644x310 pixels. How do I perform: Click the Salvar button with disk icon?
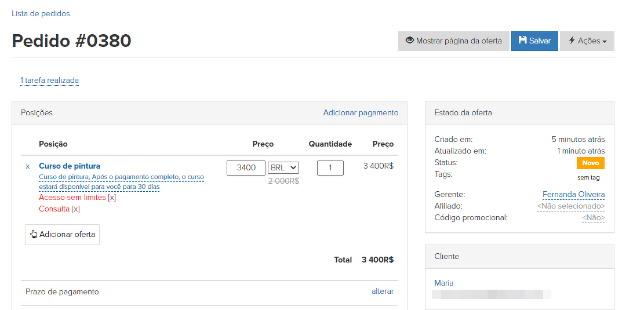pos(534,41)
